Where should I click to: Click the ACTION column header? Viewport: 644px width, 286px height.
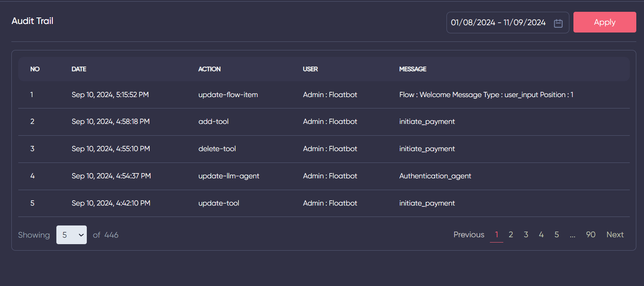point(209,69)
